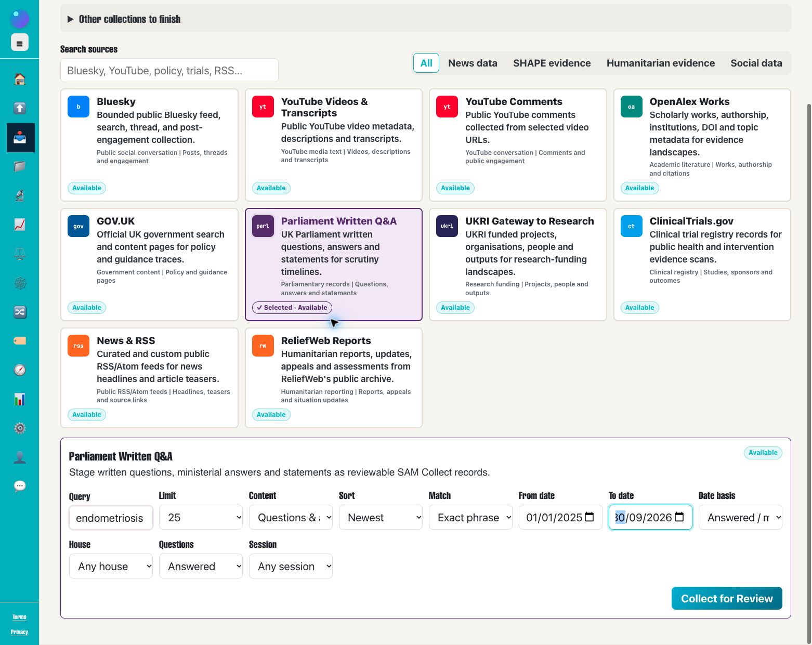The image size is (812, 645).
Task: Open the Privacy link
Action: tap(19, 632)
